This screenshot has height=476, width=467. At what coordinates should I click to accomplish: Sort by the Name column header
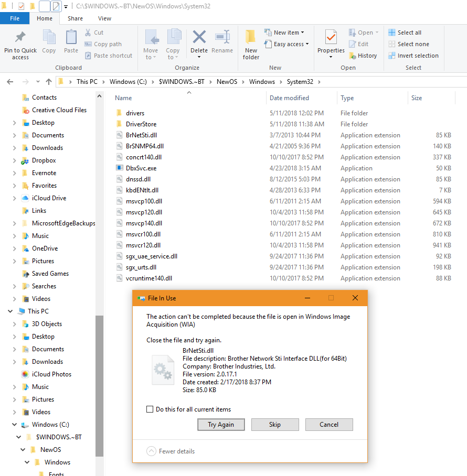click(123, 98)
